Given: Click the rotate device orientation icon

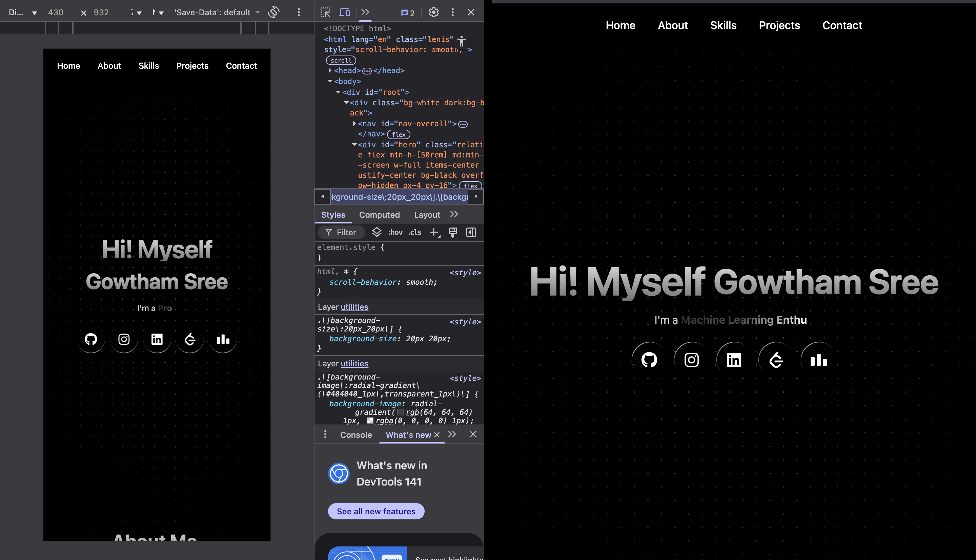Looking at the screenshot, I should point(273,12).
